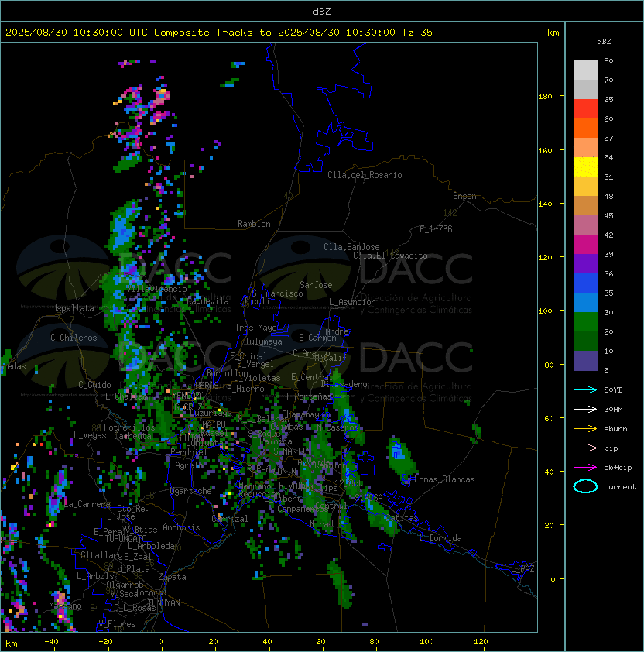
Task: Pick the brown 45-48 dBZ color band
Action: click(585, 206)
